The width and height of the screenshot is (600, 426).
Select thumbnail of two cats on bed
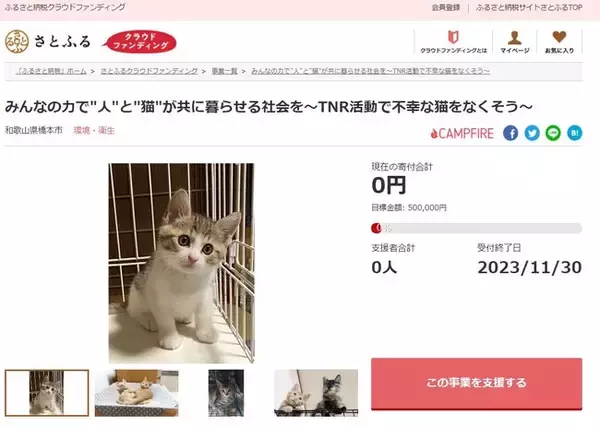137,393
